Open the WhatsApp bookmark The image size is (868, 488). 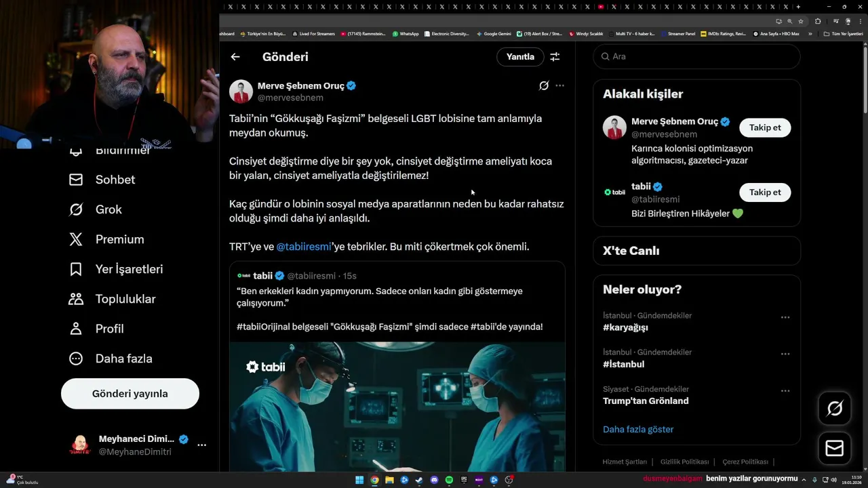click(x=406, y=34)
